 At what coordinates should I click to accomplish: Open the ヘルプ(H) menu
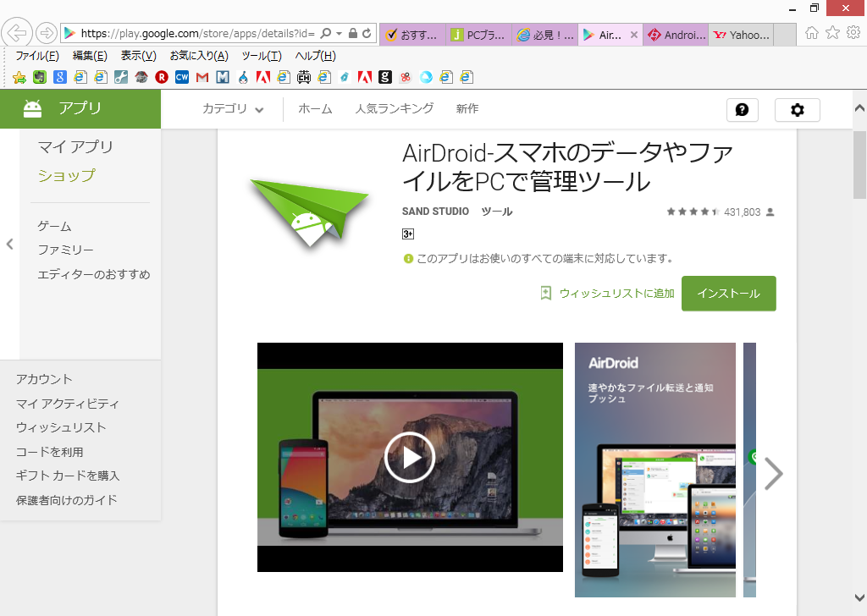pos(315,56)
